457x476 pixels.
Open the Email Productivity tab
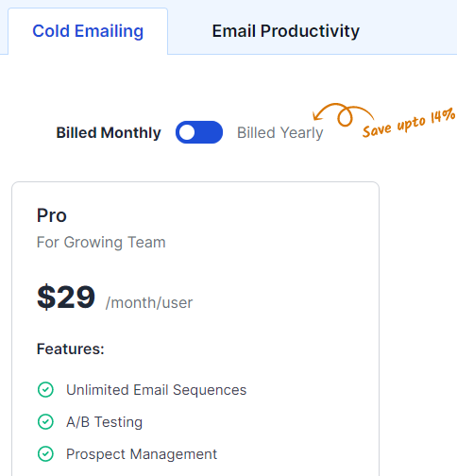click(x=286, y=31)
